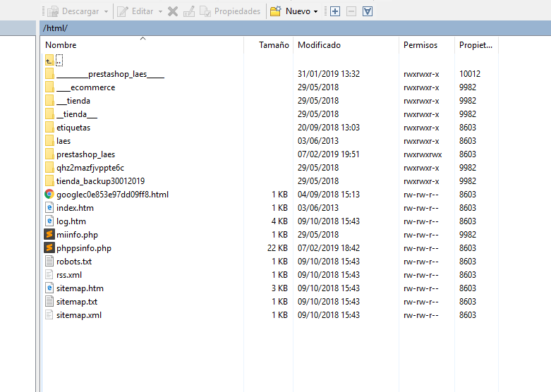Expand the Nuevo dropdown arrow

[315, 11]
